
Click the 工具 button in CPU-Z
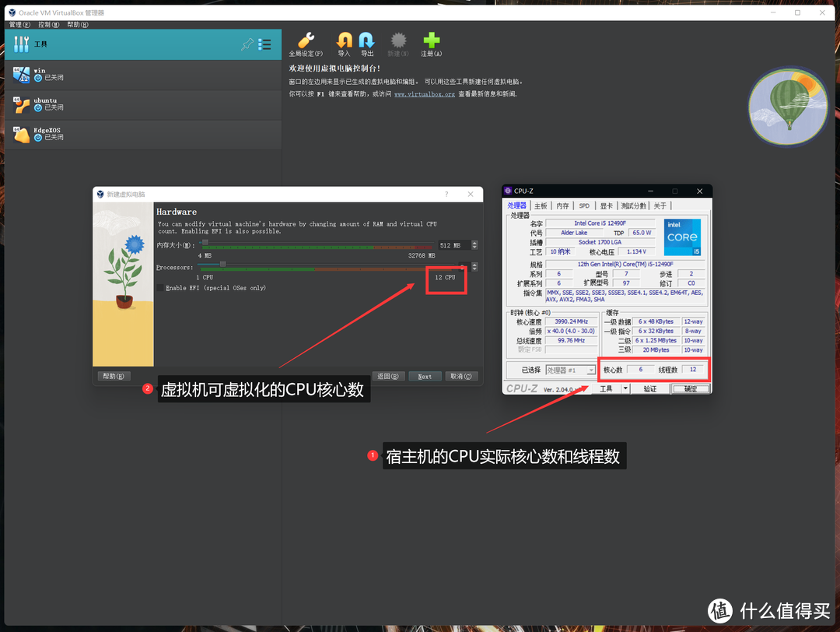coord(606,389)
